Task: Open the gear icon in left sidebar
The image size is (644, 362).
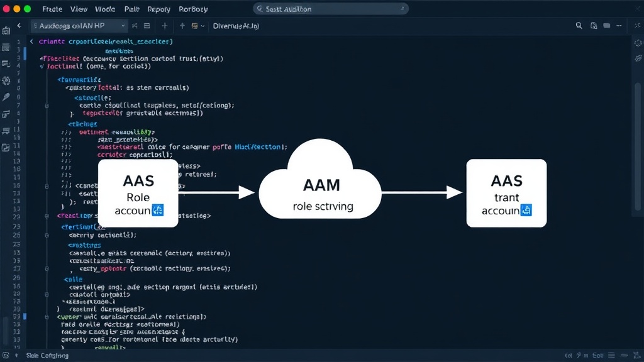Action: [6, 80]
